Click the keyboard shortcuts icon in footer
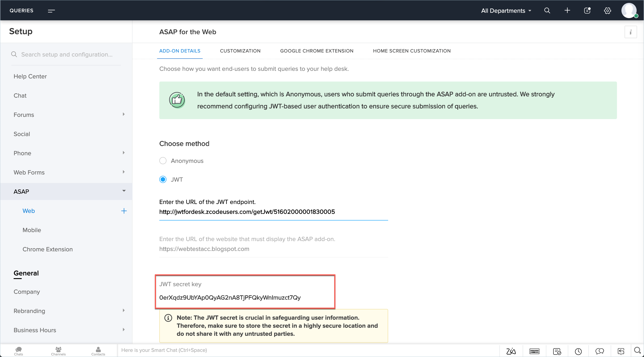 [x=534, y=351]
